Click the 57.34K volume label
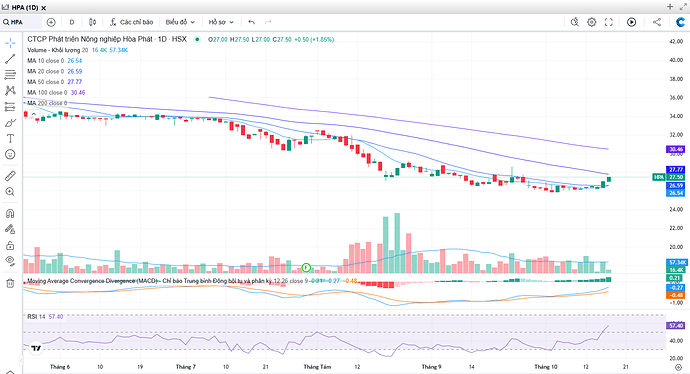This screenshot has width=690, height=374. tap(676, 262)
